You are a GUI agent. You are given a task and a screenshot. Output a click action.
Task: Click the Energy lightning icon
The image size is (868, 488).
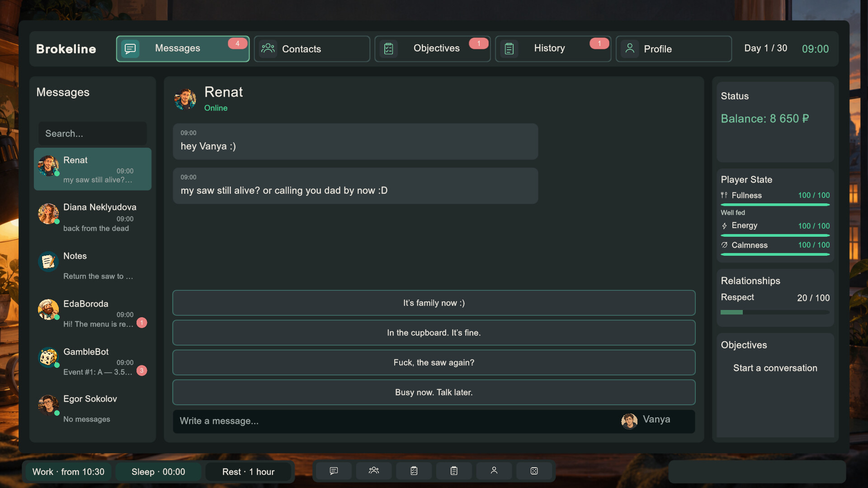point(724,225)
